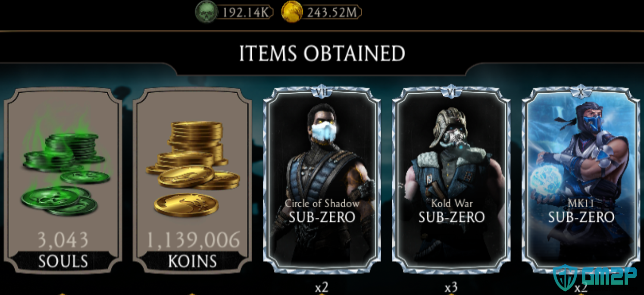Tap the x2 count under Circle of Shadow
Screen dimensions: 644x295
coord(322,288)
